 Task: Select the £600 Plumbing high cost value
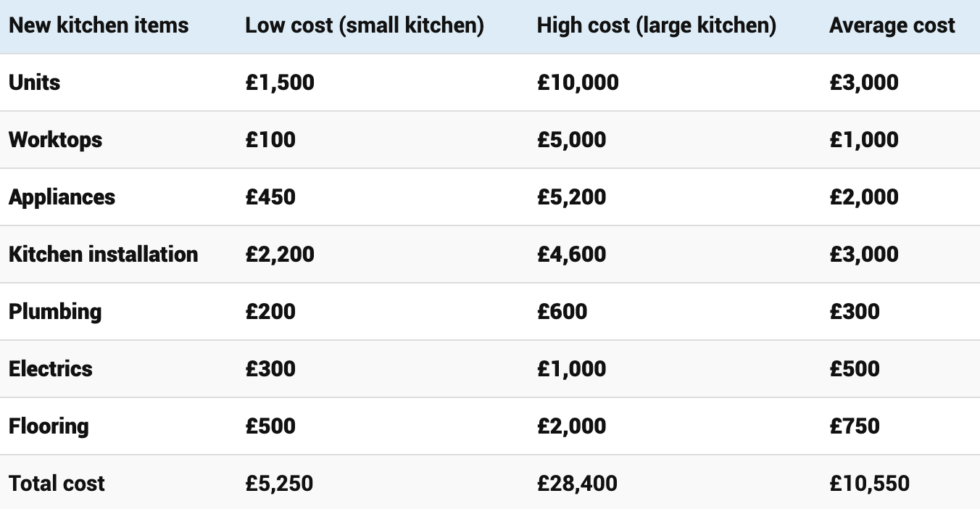(562, 311)
